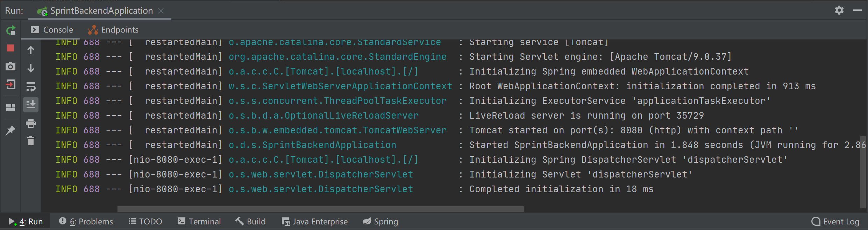Click 'Completed initialization in 18 ms' log message
The width and height of the screenshot is (868, 230).
coord(561,189)
